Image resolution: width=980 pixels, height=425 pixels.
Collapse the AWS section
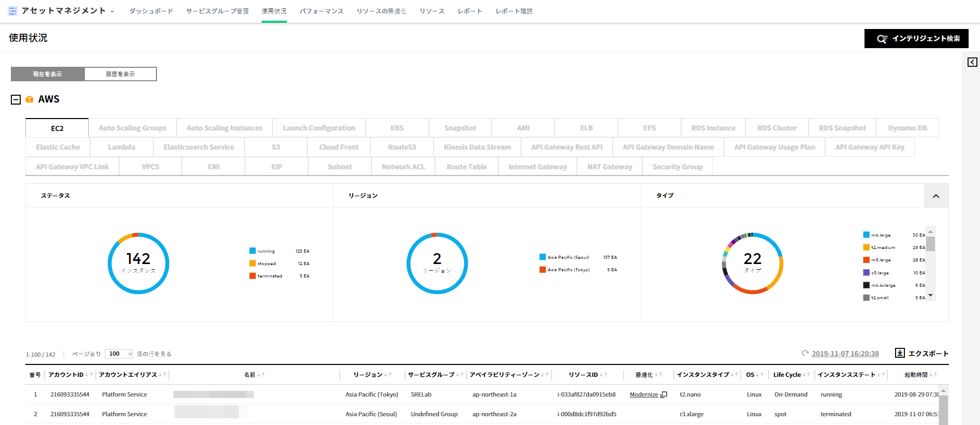click(x=16, y=99)
